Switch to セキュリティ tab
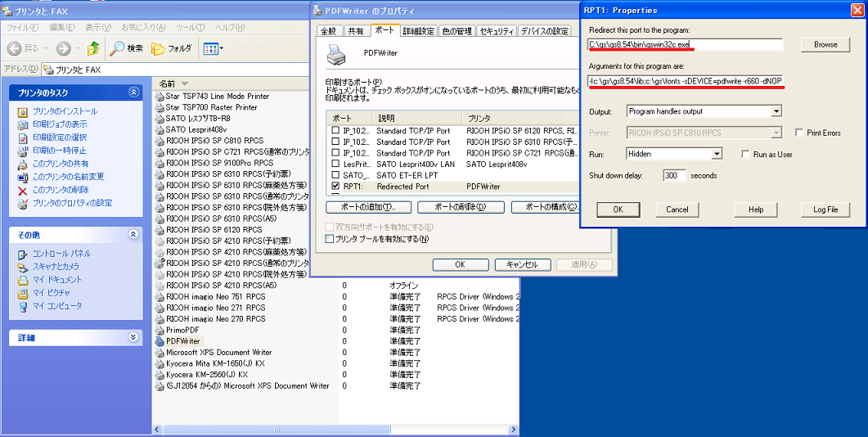This screenshot has width=868, height=437. [497, 32]
